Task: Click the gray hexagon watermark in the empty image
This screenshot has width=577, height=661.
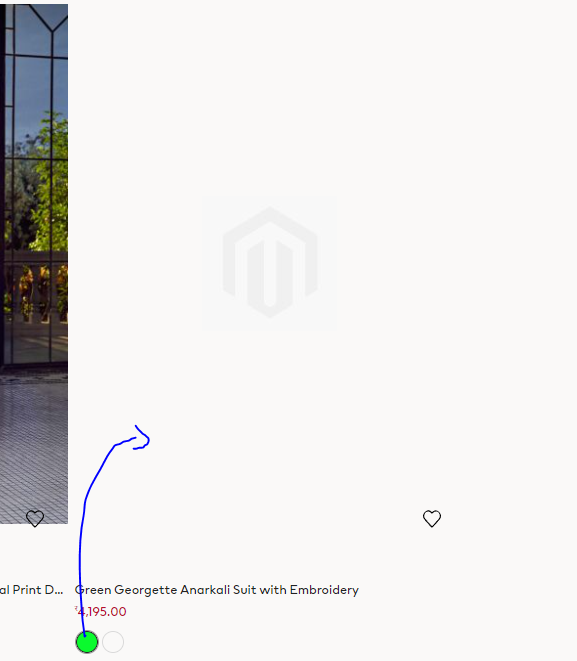Action: click(x=270, y=262)
